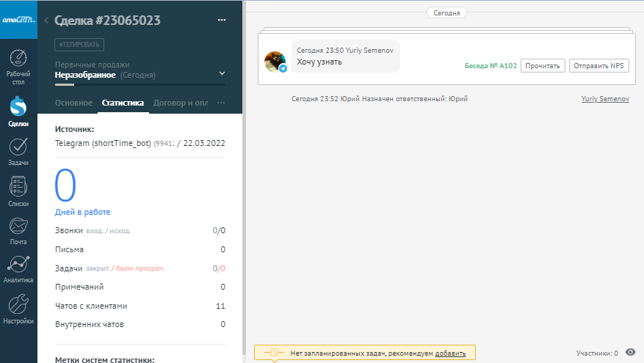The height and width of the screenshot is (363, 644).
Task: Go to Сделки section in sidebar
Action: pos(18,112)
